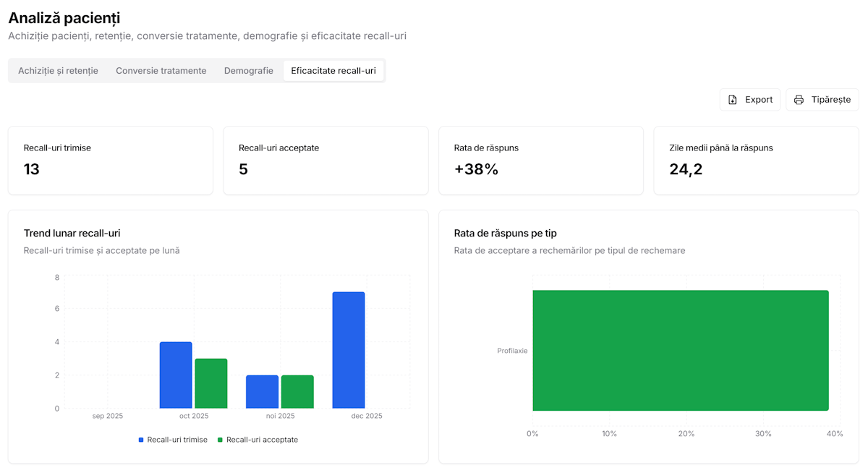Screen dimensions: 868x473
Task: Click the download icon on the Export button
Action: [x=733, y=100]
